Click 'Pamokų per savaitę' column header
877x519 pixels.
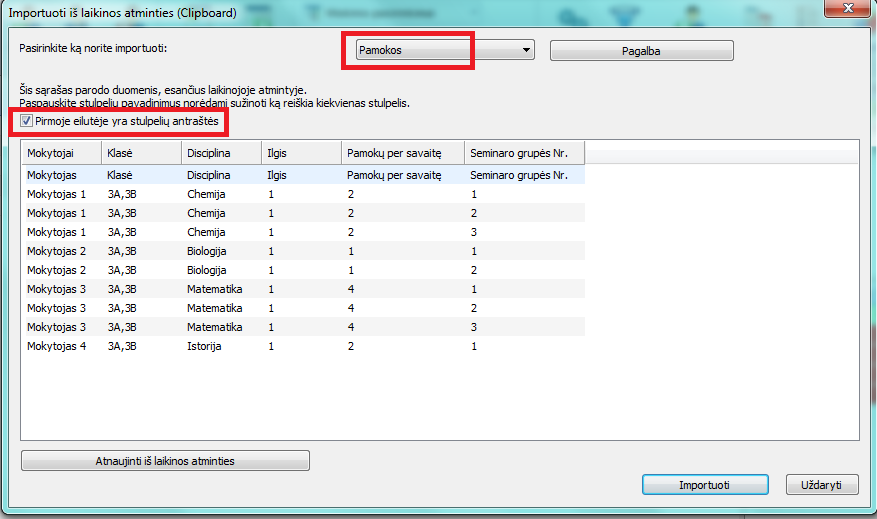click(403, 153)
